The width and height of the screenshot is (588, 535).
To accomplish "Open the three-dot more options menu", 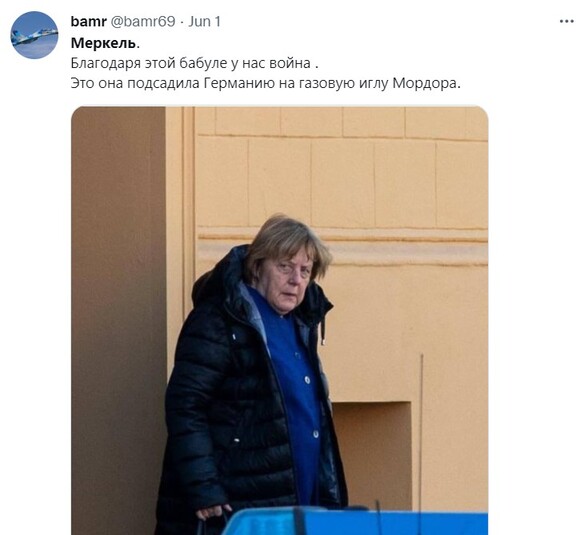I will pos(566,22).
